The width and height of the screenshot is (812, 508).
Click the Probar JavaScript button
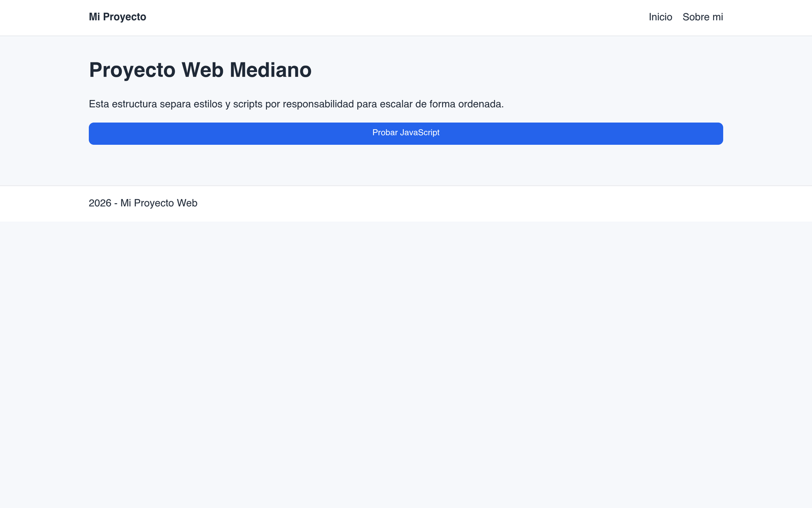tap(406, 133)
